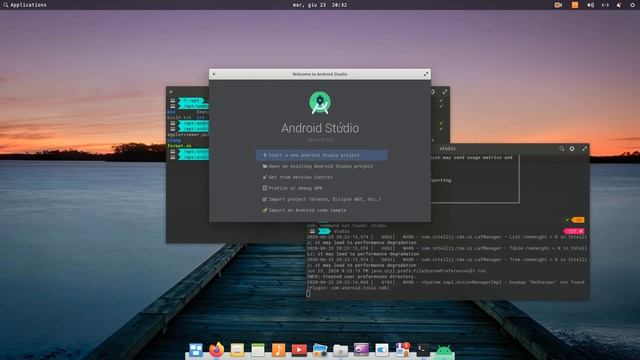Screen dimensions: 640x360
Task: Open the studio terminal window settings gear
Action: coord(572,149)
